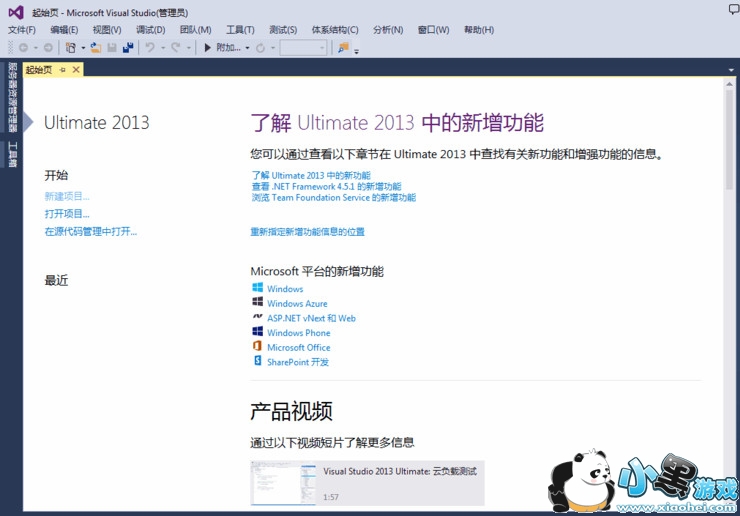Click the SharePoint icon
This screenshot has height=516, width=740.
coord(258,361)
